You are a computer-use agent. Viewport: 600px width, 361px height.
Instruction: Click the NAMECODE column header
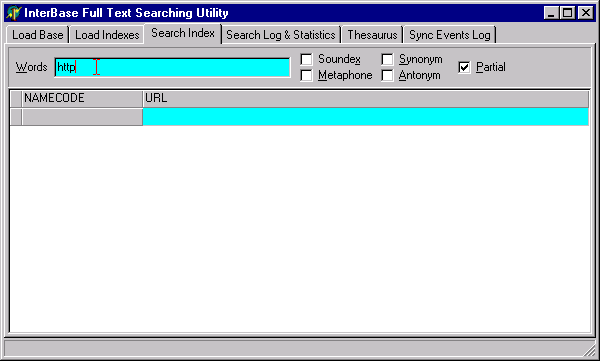tap(82, 98)
